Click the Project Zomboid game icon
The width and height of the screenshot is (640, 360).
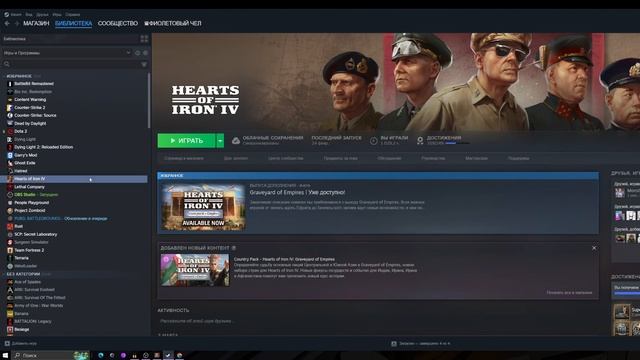10,211
